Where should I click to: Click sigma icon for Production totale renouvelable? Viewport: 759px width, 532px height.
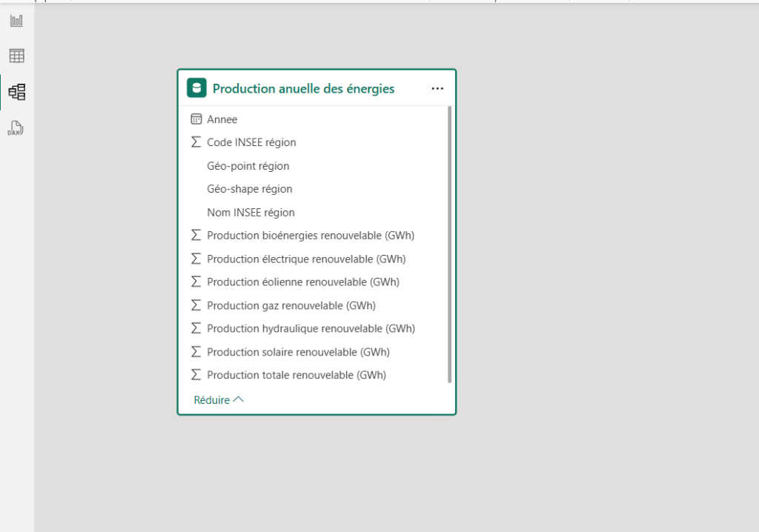(x=196, y=375)
